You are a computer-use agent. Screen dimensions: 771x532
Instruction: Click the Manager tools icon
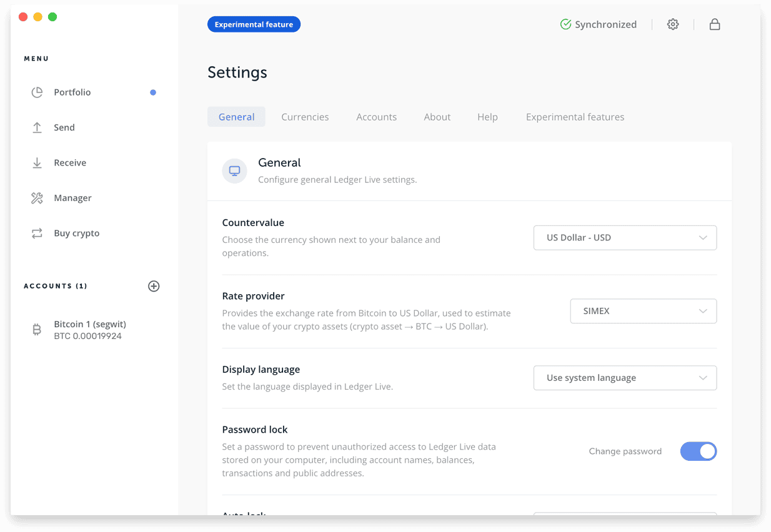pyautogui.click(x=37, y=198)
